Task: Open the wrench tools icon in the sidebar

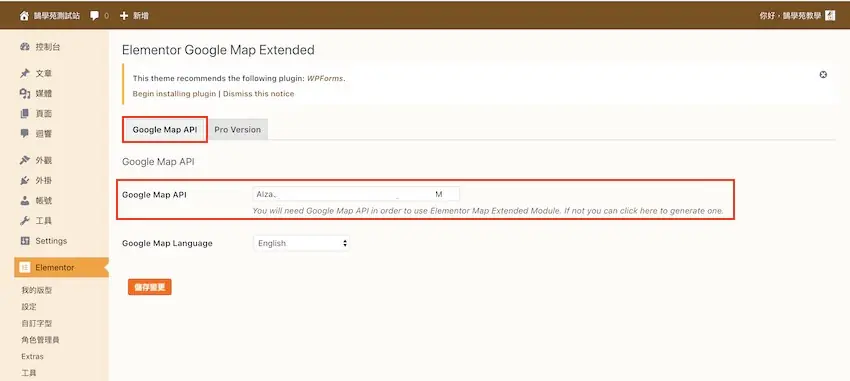Action: click(x=24, y=221)
